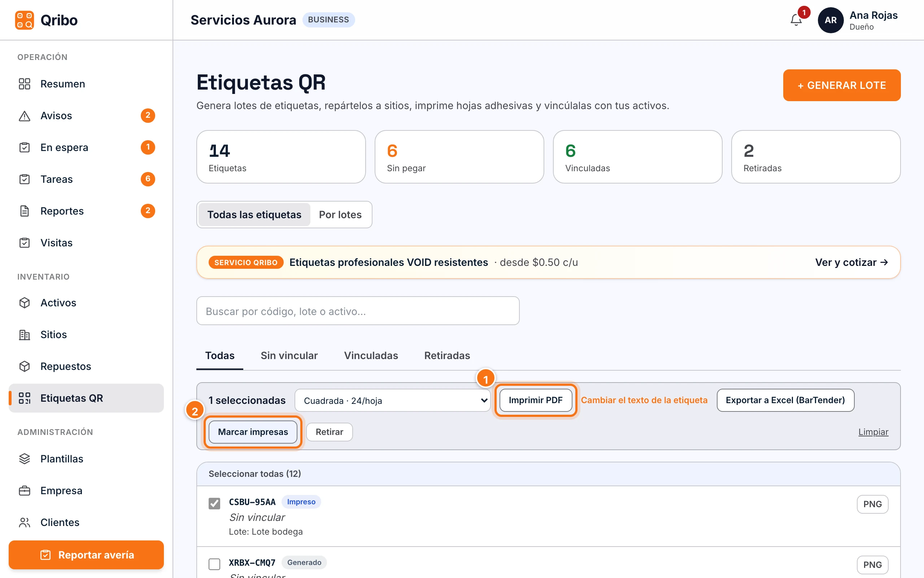Click the Plantillas layers icon
This screenshot has height=578, width=924.
click(25, 458)
